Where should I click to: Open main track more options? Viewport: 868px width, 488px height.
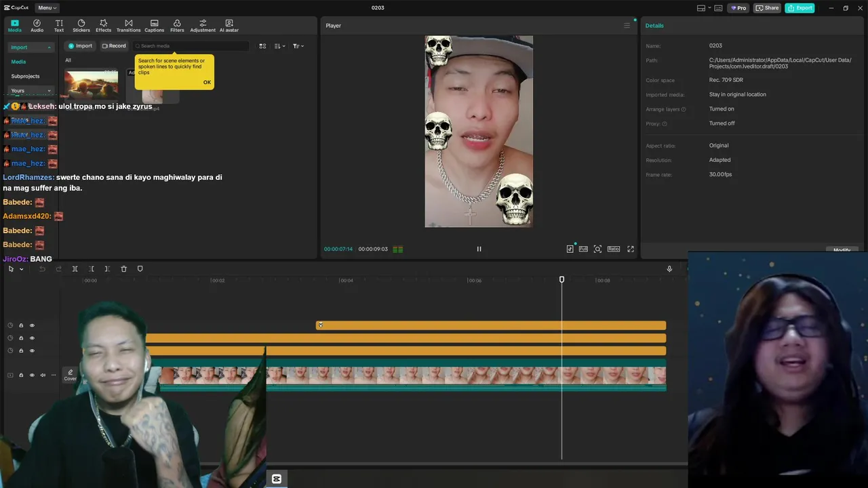[54, 375]
